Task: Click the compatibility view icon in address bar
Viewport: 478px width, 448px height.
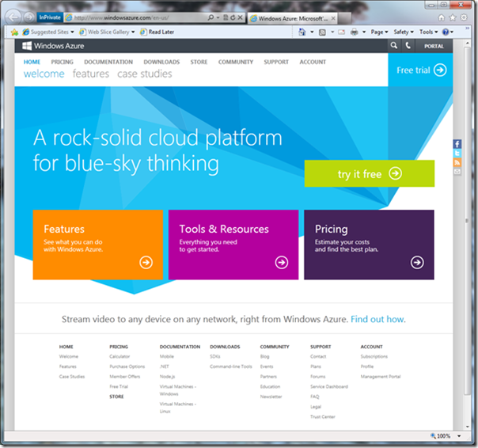Action: coord(226,17)
